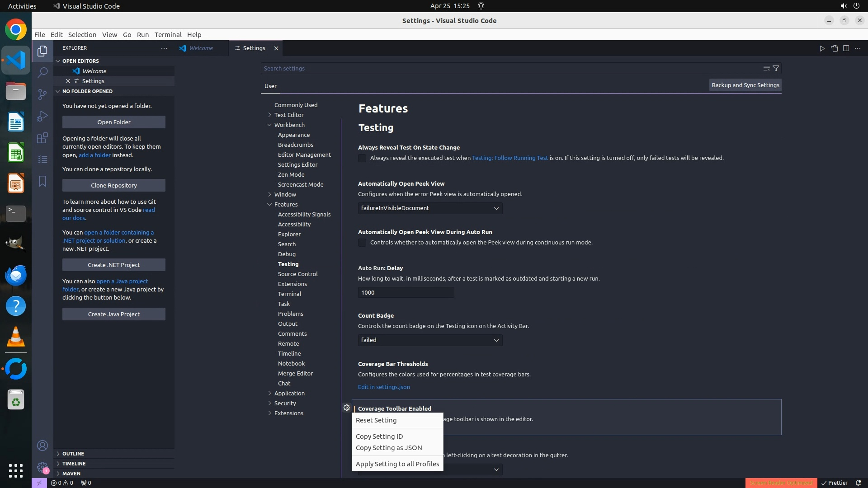Enable Always Reveal Test On State Change
The height and width of the screenshot is (488, 868).
[x=362, y=158]
